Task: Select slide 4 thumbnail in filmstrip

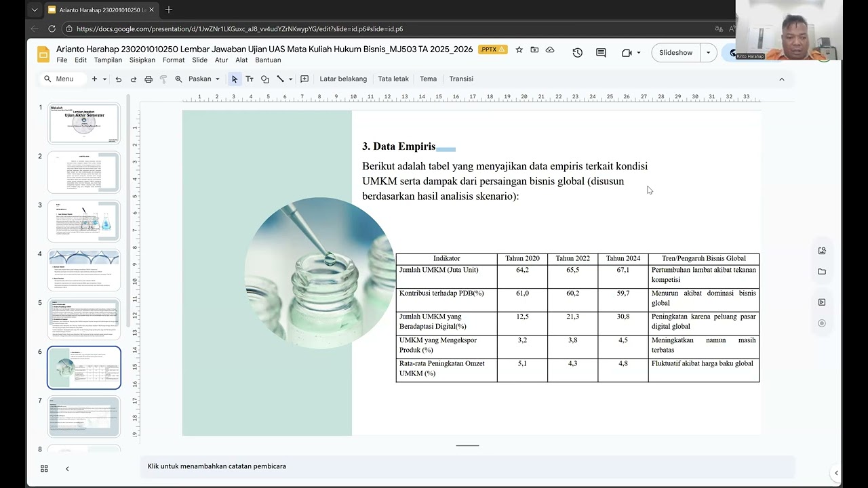Action: [84, 270]
